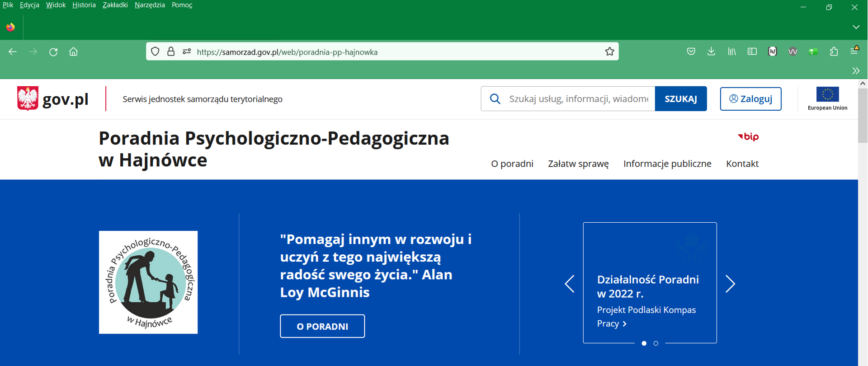
Task: Bookmark this page with the star icon
Action: point(609,52)
